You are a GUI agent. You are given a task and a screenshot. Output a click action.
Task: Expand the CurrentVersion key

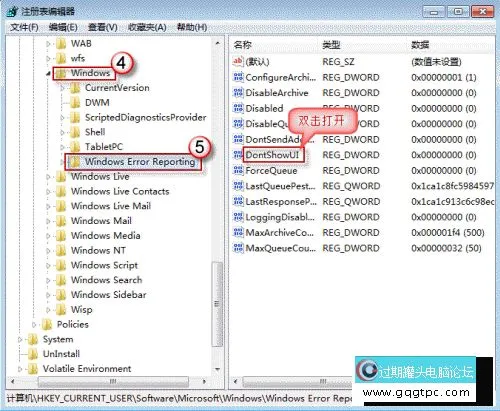[62, 88]
